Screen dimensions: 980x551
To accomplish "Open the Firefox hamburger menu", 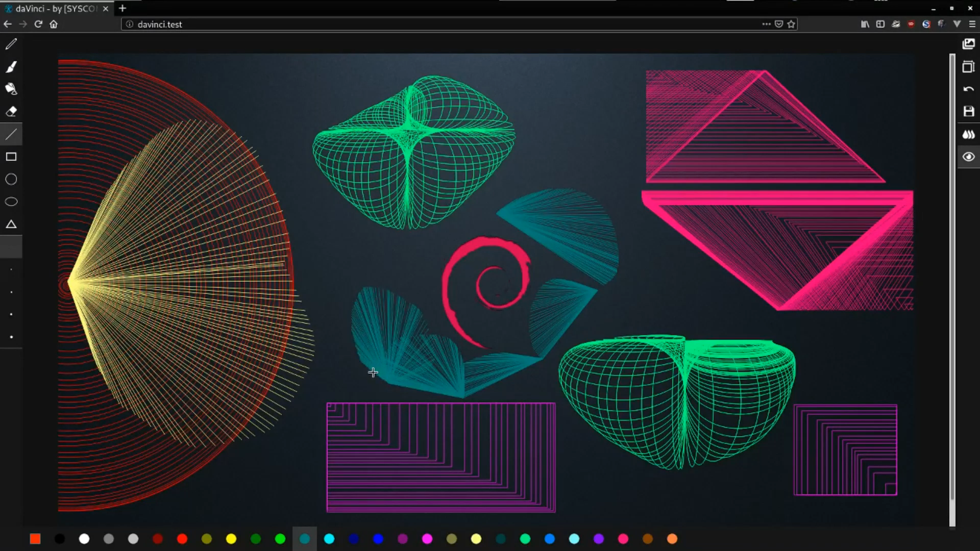I will 972,24.
